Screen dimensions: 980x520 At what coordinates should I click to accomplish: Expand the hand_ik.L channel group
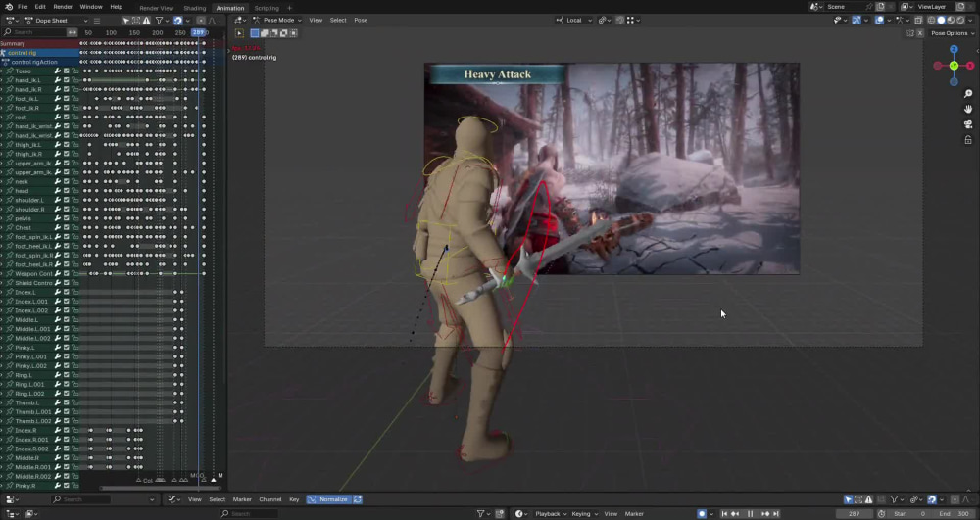(3, 80)
